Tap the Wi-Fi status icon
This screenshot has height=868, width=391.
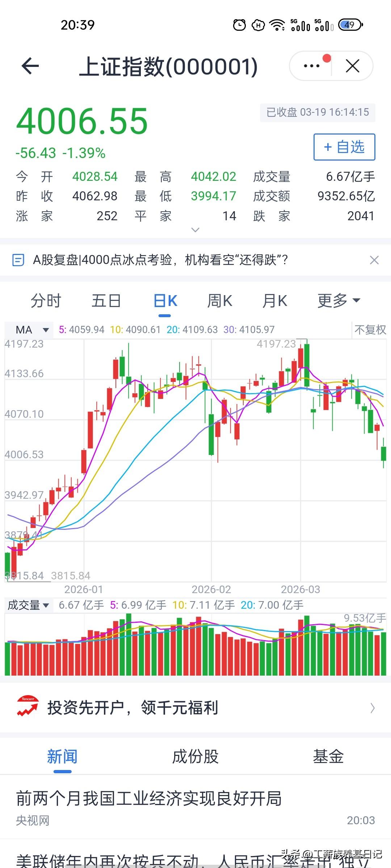point(277,25)
